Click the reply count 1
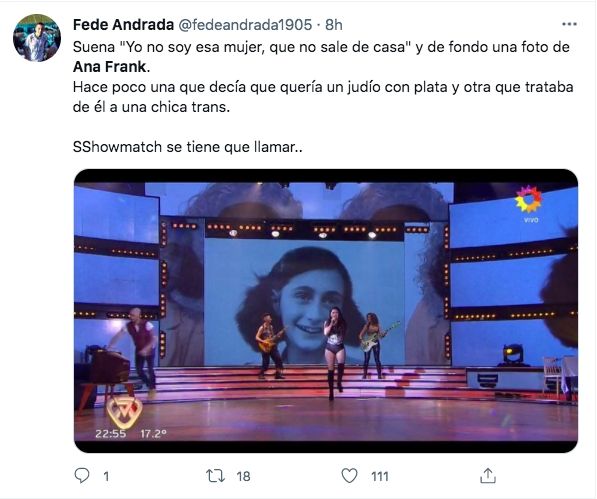This screenshot has height=499, width=597. [x=106, y=476]
